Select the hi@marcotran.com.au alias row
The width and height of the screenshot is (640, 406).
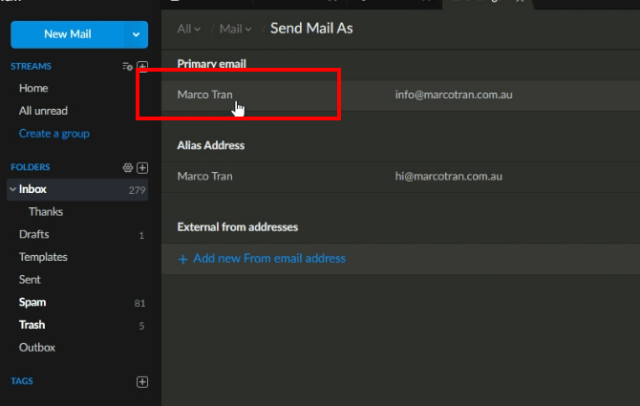400,177
